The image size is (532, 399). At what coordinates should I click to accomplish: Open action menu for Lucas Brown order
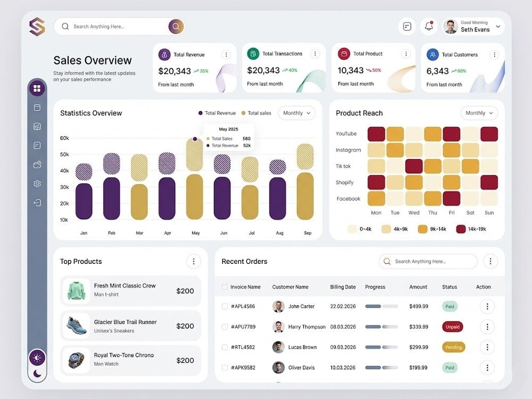click(487, 347)
